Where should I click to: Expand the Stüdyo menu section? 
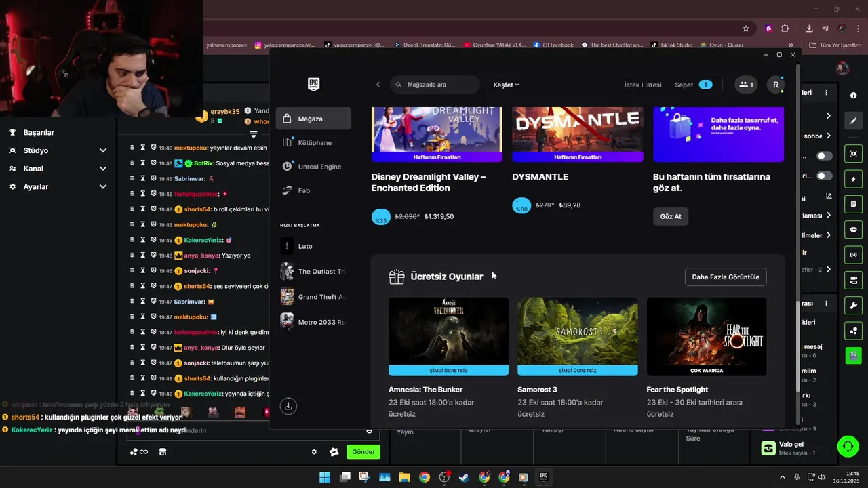pos(58,150)
